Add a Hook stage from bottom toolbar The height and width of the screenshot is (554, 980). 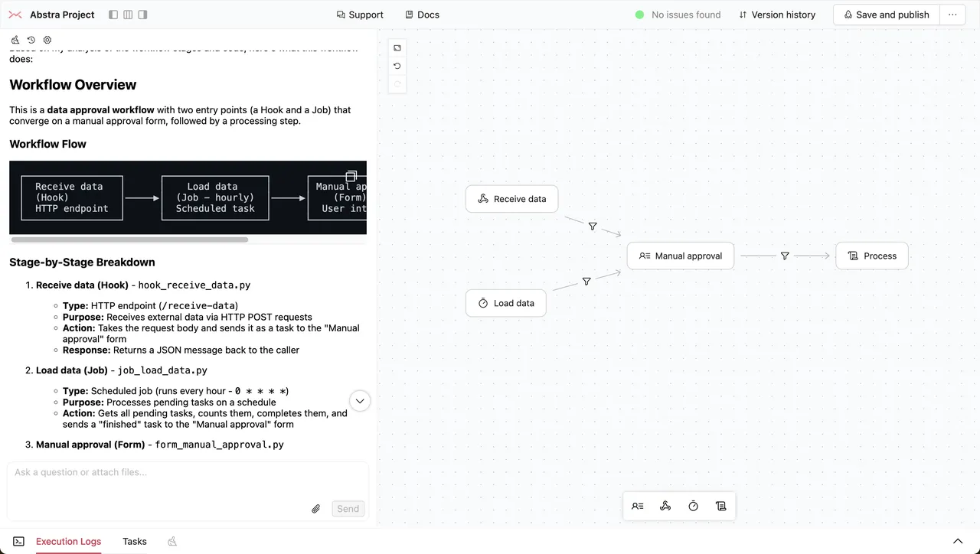click(x=665, y=506)
